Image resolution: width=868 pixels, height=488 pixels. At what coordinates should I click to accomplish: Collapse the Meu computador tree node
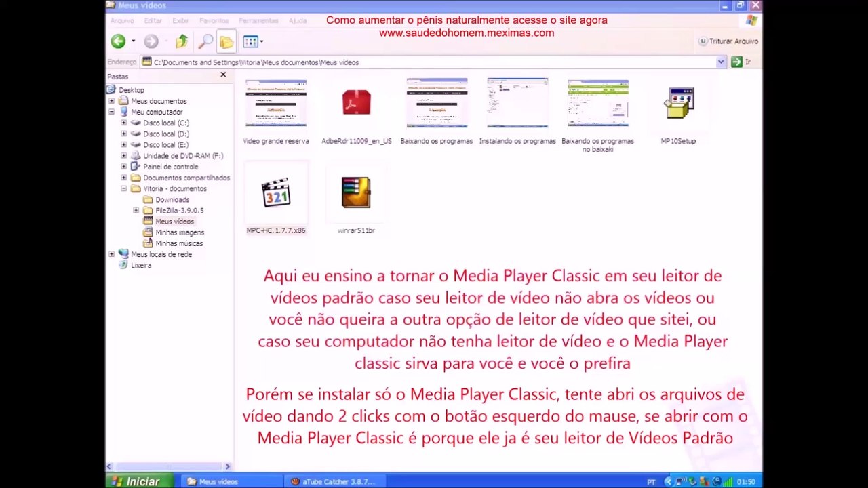[111, 112]
